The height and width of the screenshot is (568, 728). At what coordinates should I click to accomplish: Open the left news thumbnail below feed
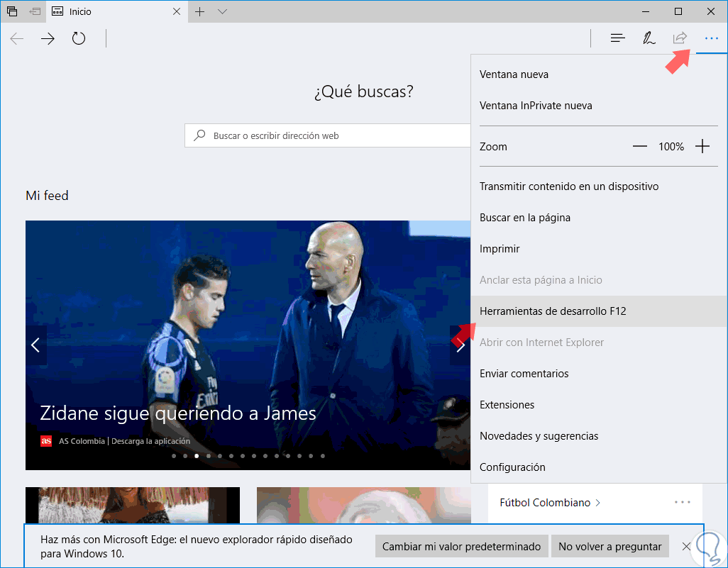click(133, 506)
